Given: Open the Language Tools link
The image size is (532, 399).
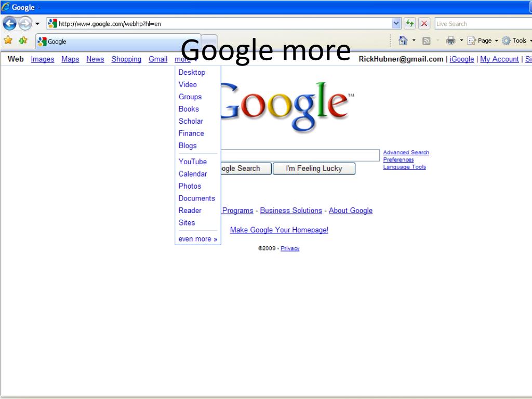Looking at the screenshot, I should 404,167.
